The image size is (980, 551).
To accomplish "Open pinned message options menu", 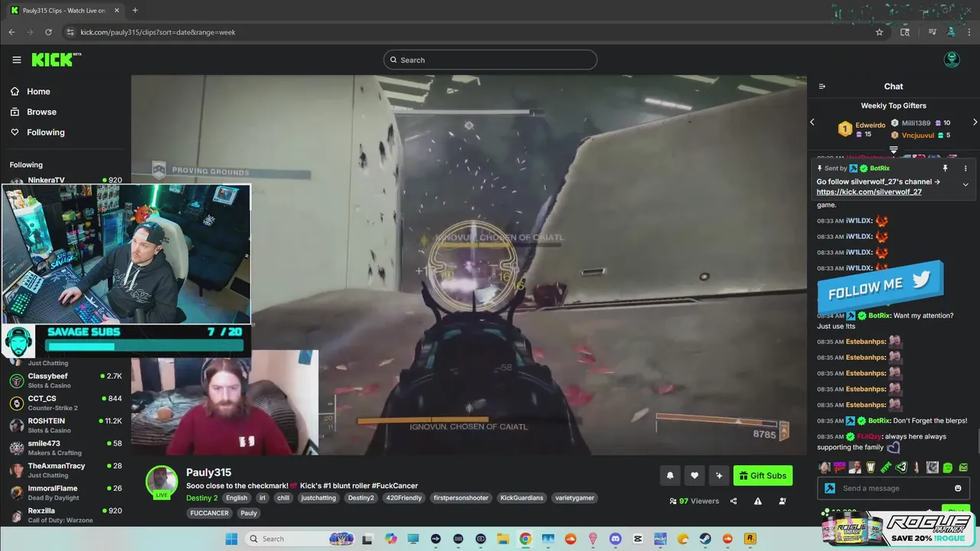I will (965, 168).
